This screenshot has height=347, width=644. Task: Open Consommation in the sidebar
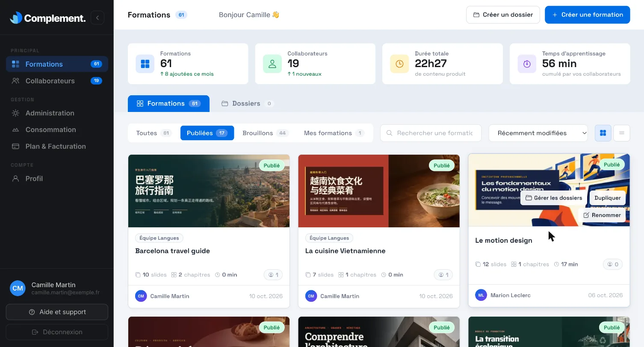(x=57, y=129)
